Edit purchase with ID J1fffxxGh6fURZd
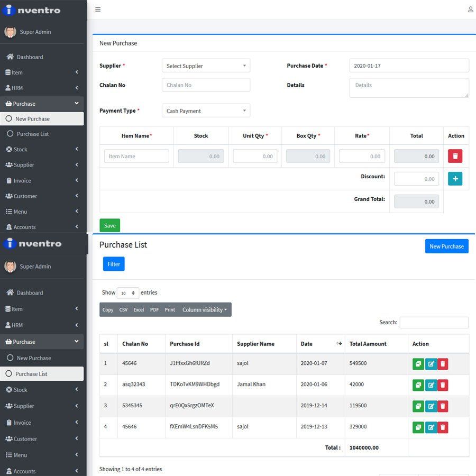The height and width of the screenshot is (476, 476). tap(431, 364)
